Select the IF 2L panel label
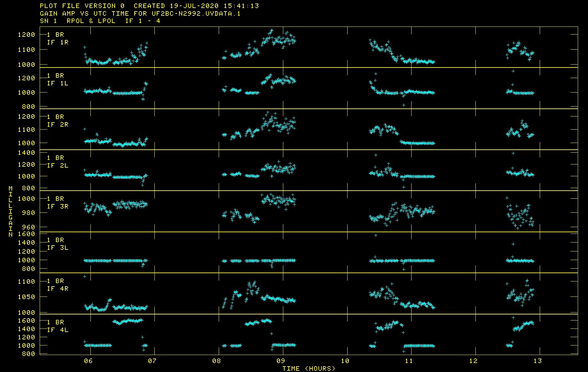Screen dimensions: 588x372 point(58,165)
